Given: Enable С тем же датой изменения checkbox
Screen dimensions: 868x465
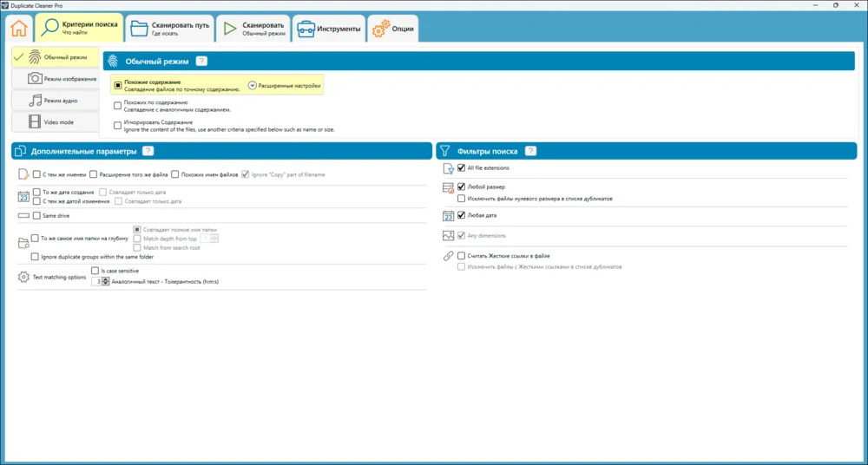Looking at the screenshot, I should tap(36, 201).
